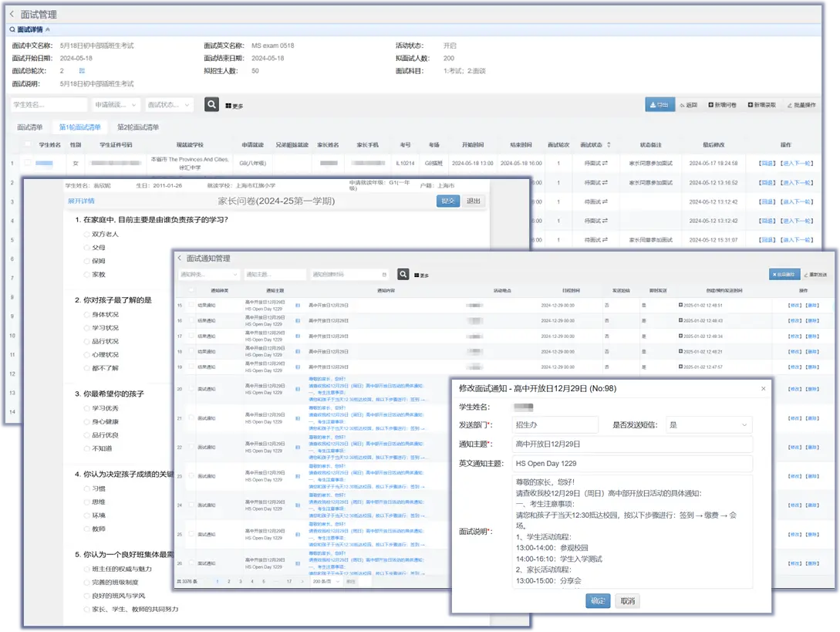The width and height of the screenshot is (840, 632).
Task: Switch to the 第2轮面试清单 tab
Action: 137,127
